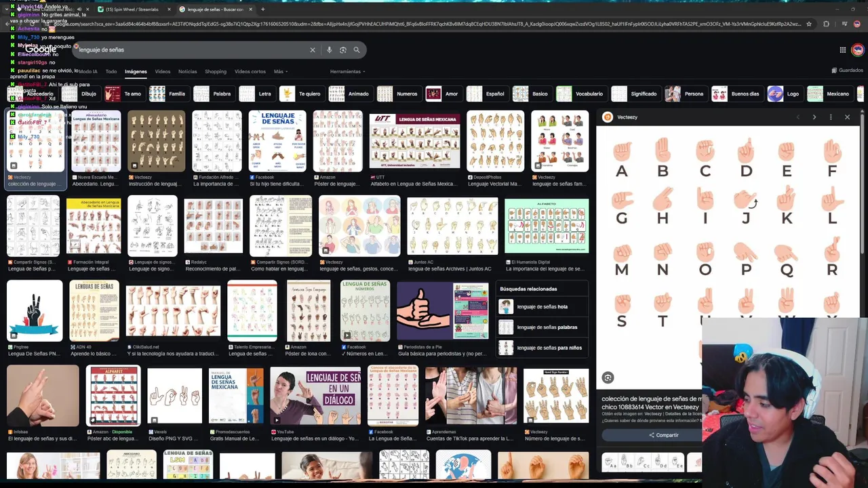Open a new browser tab with plus
868x488 pixels.
pos(262,9)
